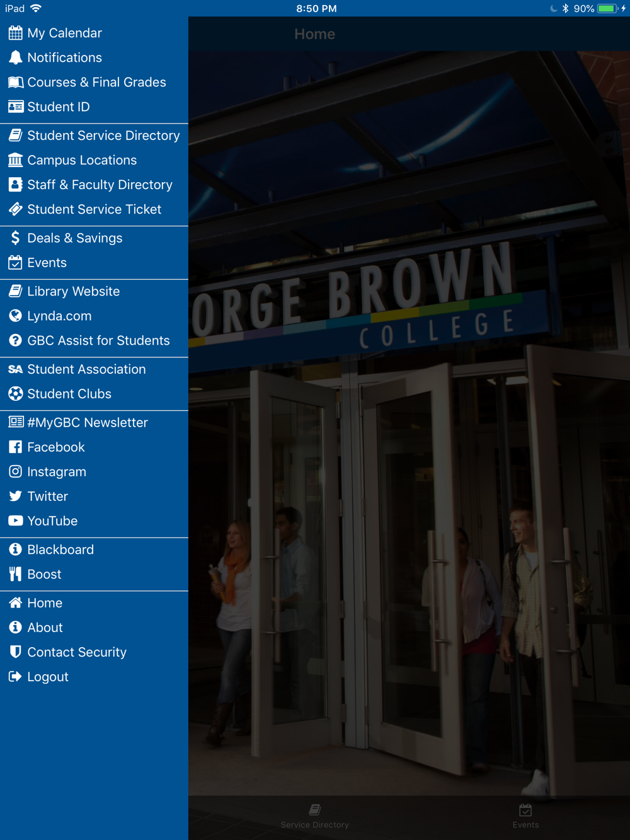Open Facebook link
Image resolution: width=630 pixels, height=840 pixels.
click(94, 447)
